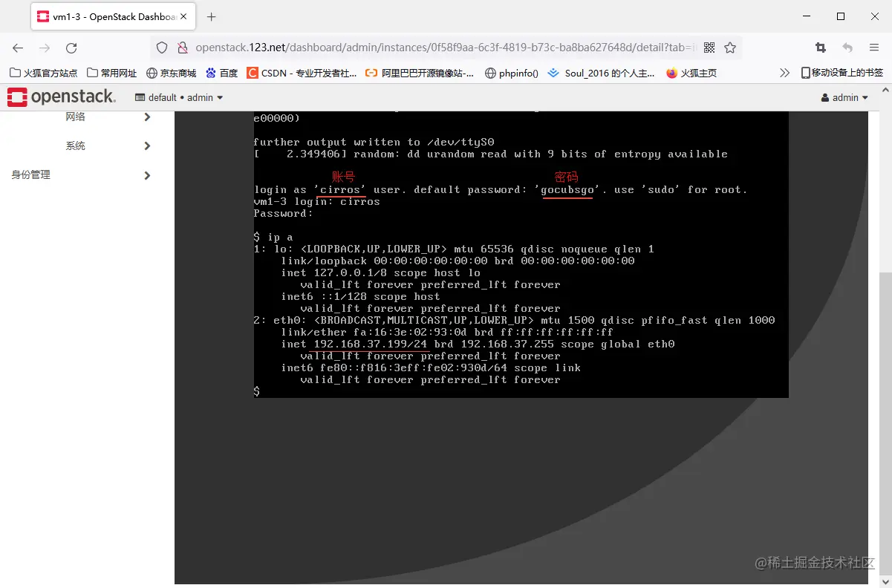Open the admin user dropdown menu
Image resolution: width=892 pixels, height=588 pixels.
(x=844, y=97)
